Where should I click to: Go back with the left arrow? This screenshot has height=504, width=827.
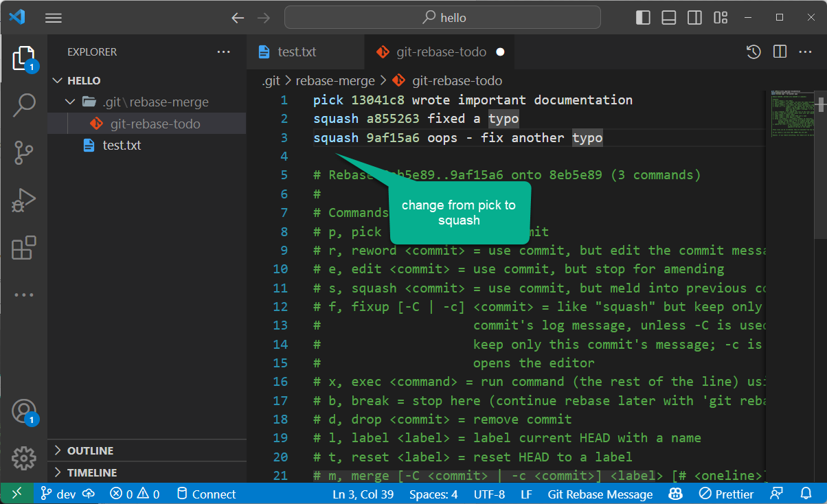click(x=238, y=18)
